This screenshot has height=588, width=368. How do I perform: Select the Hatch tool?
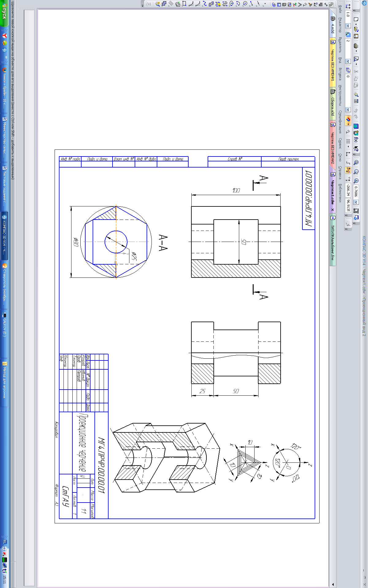[x=164, y=4]
